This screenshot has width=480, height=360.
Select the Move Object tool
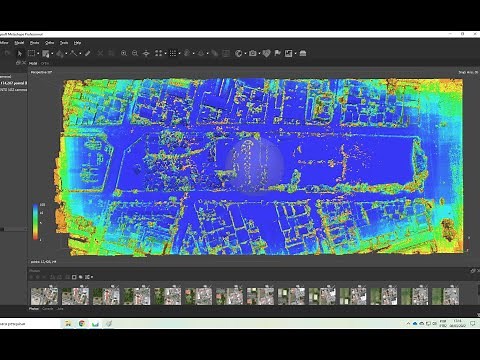[60, 53]
